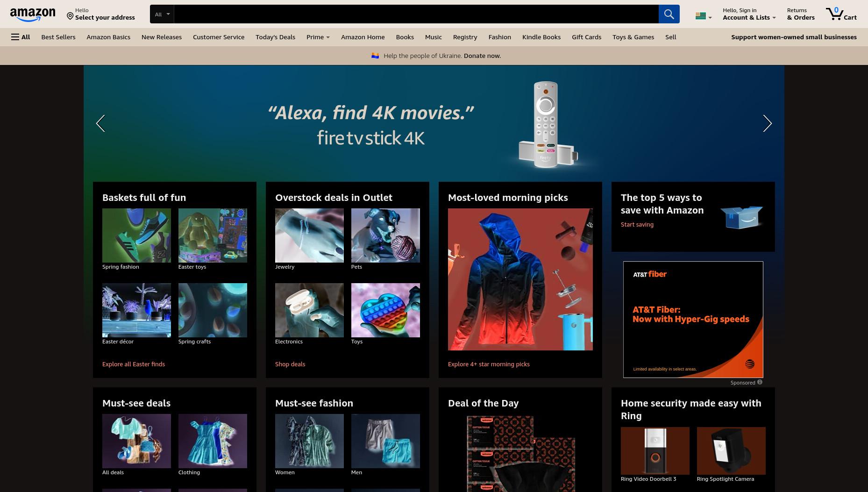The width and height of the screenshot is (868, 492).
Task: Open Easter toys thumbnail
Action: click(x=213, y=235)
